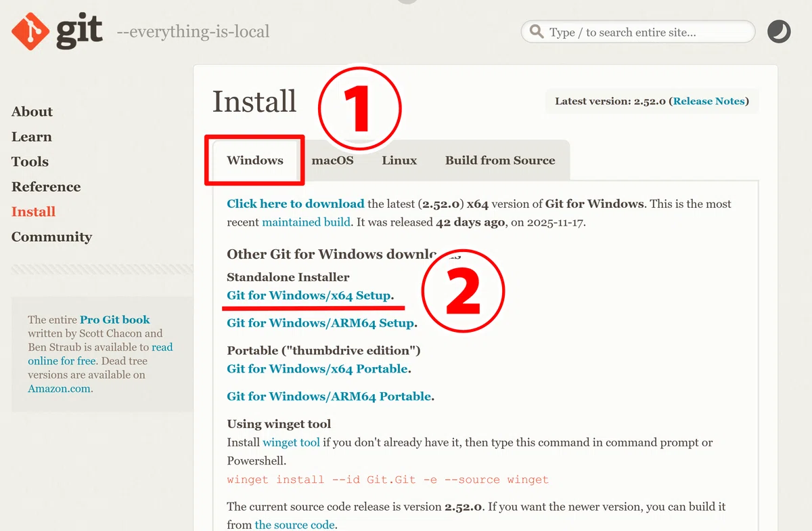Download Git for Windows/ARM64 Portable
This screenshot has height=531, width=812.
tap(329, 396)
